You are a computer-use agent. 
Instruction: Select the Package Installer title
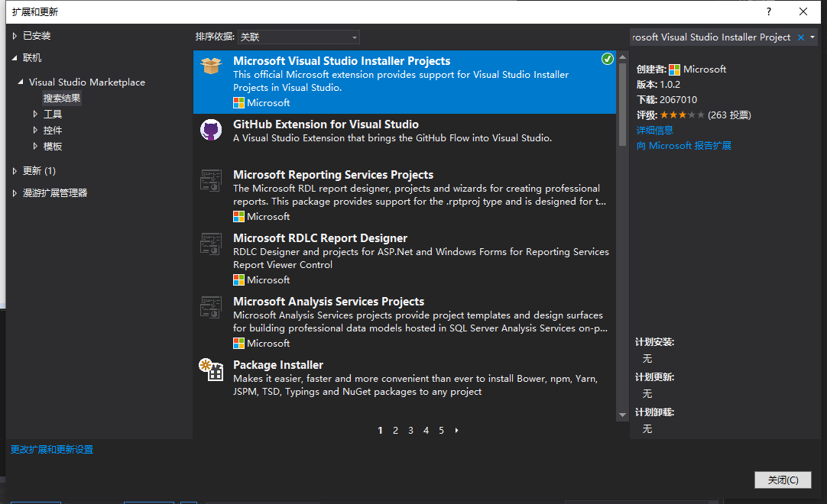[x=278, y=365]
